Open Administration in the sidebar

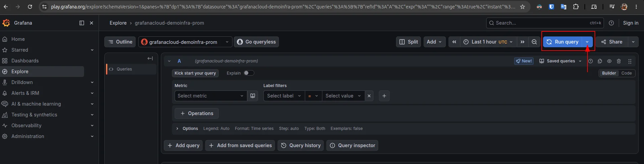(28, 136)
